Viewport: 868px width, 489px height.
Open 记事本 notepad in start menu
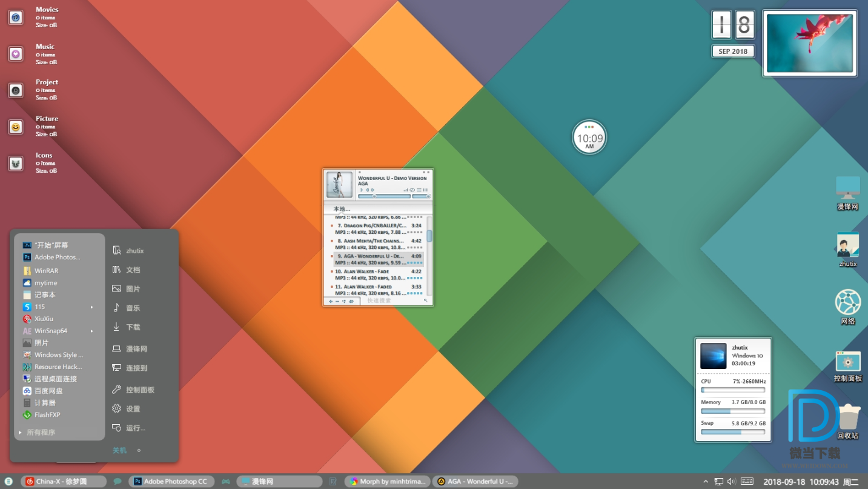[x=39, y=294]
